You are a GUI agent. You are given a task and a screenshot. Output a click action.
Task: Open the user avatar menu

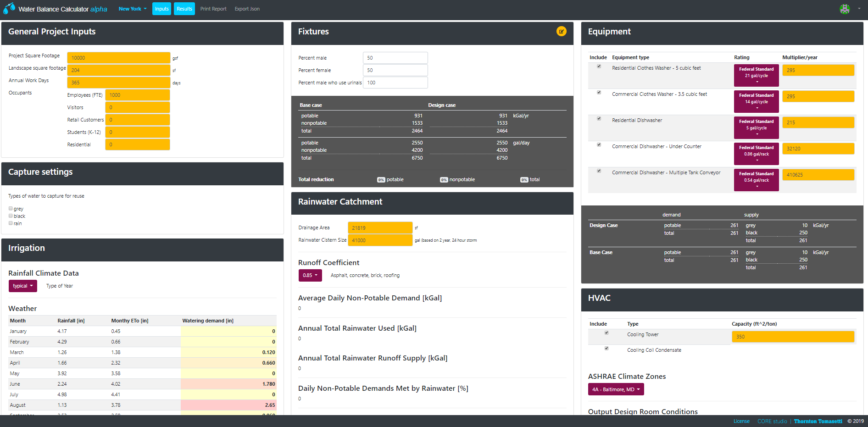(845, 9)
